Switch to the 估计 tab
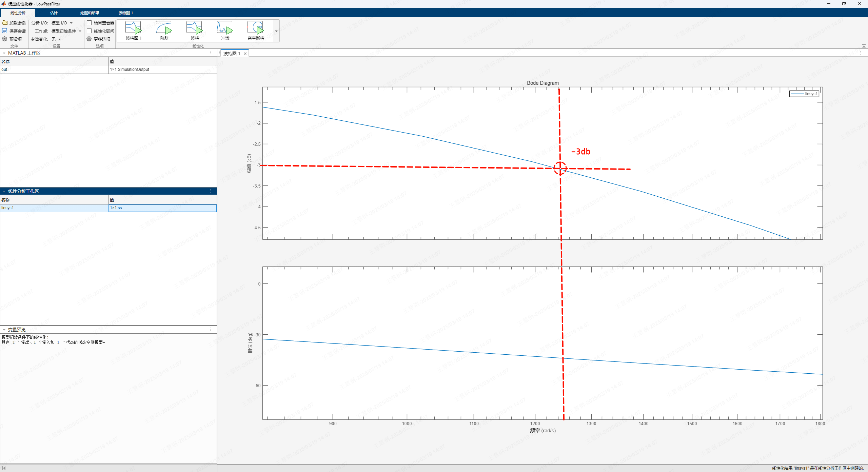 (x=54, y=13)
